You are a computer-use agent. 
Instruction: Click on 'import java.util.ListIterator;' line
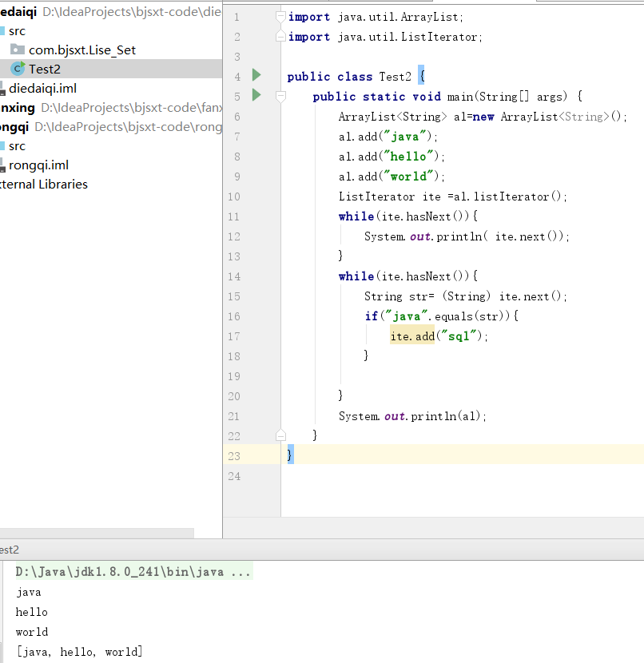click(x=385, y=37)
